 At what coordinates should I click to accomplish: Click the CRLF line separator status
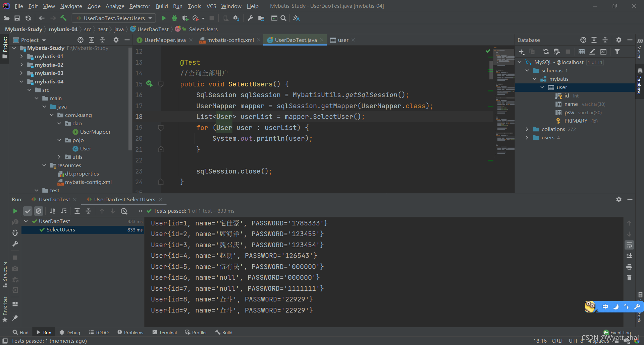coord(558,341)
